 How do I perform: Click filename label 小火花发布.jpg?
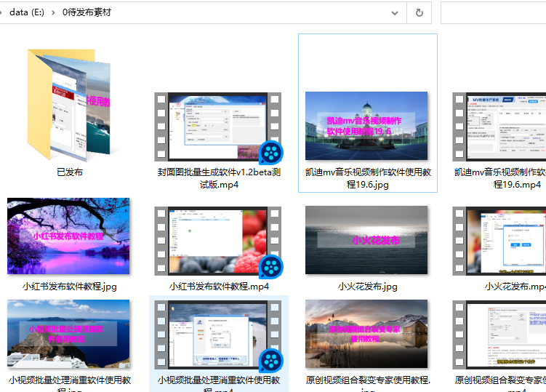[368, 287]
